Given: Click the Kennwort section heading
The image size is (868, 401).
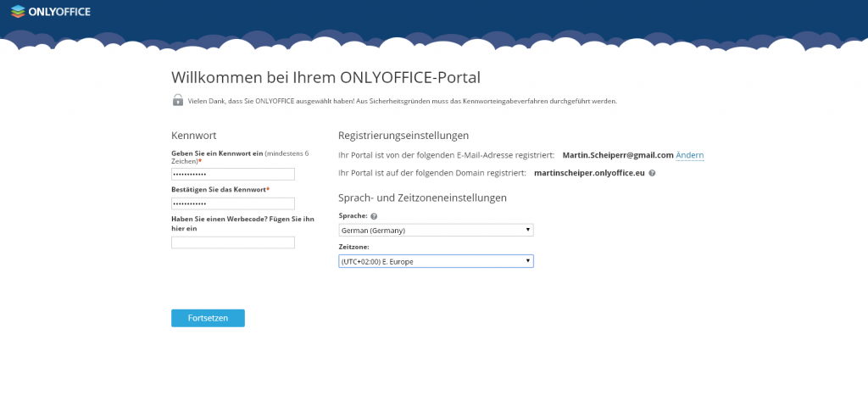Looking at the screenshot, I should pos(194,136).
